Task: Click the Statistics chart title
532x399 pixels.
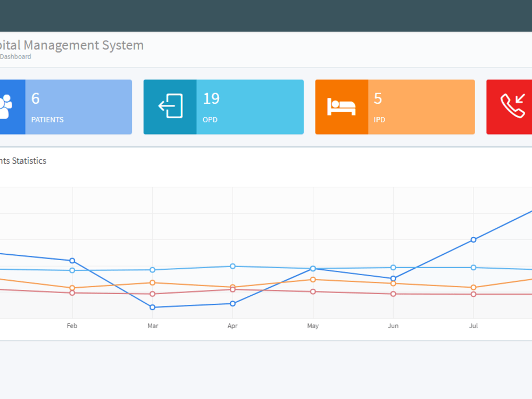Action: click(23, 161)
